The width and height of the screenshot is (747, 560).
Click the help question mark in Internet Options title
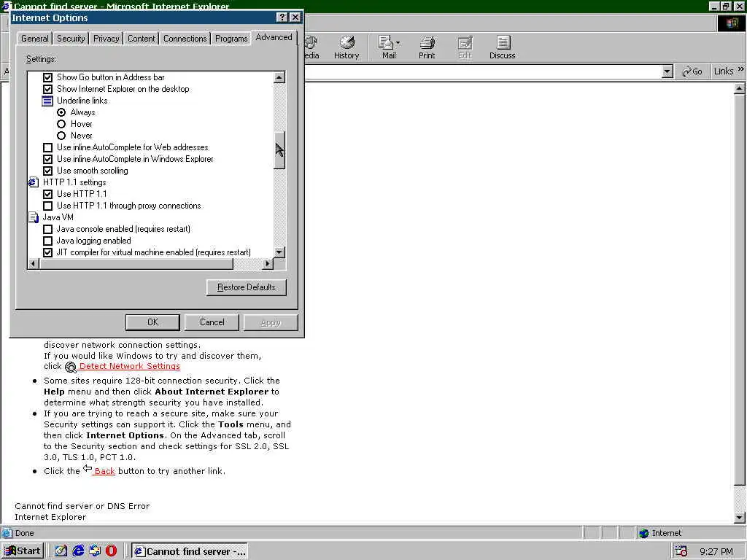pyautogui.click(x=282, y=17)
